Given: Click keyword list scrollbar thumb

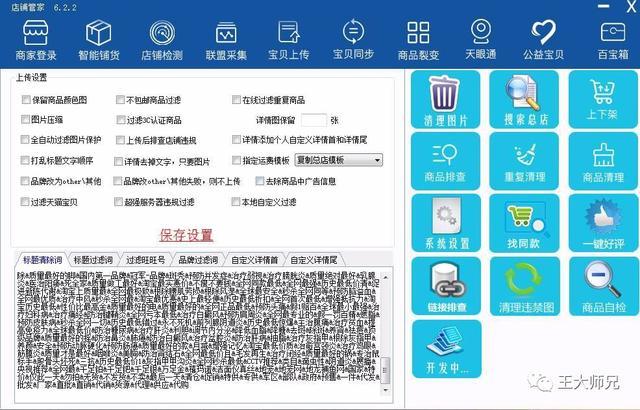Looking at the screenshot, I should (x=385, y=370).
